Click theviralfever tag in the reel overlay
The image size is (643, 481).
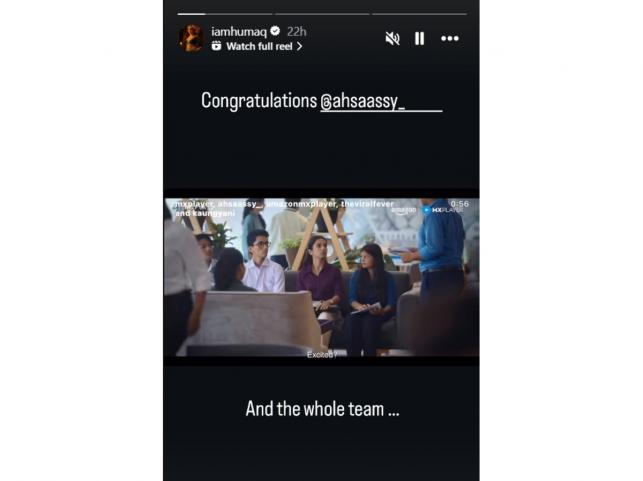(367, 203)
